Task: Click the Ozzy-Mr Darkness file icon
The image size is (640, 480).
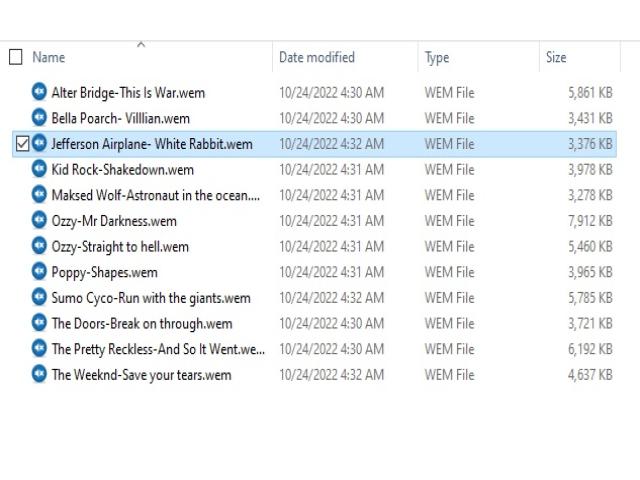Action: (x=39, y=220)
